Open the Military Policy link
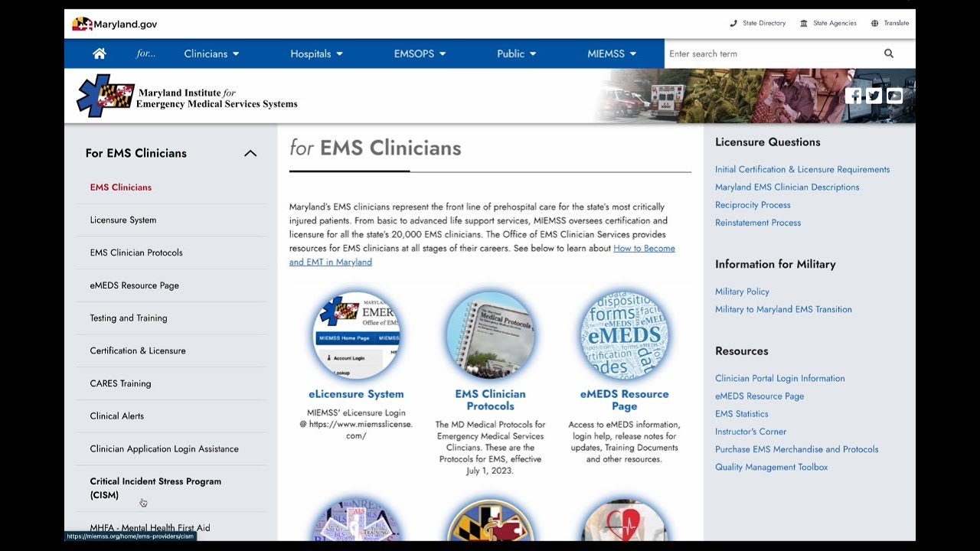 pyautogui.click(x=742, y=292)
